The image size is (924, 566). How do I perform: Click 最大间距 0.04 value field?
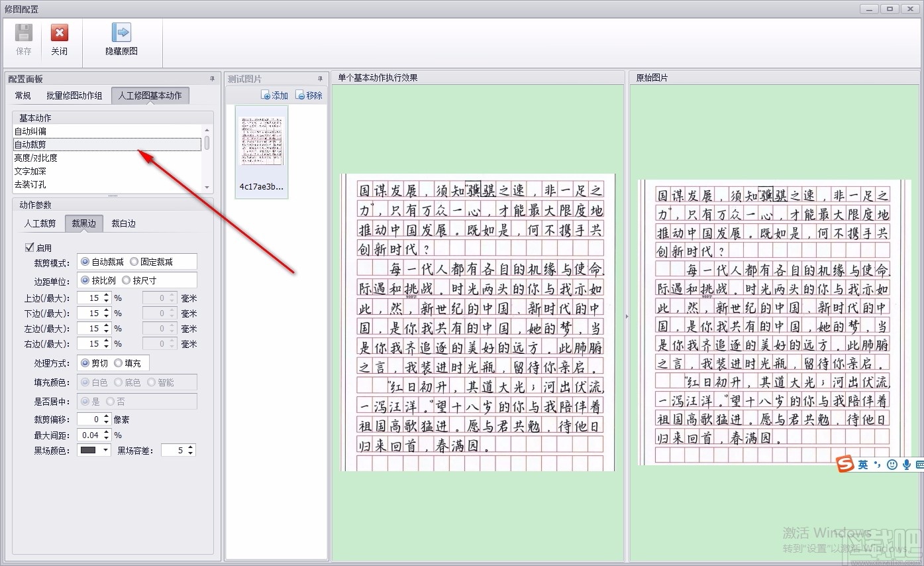(x=89, y=435)
